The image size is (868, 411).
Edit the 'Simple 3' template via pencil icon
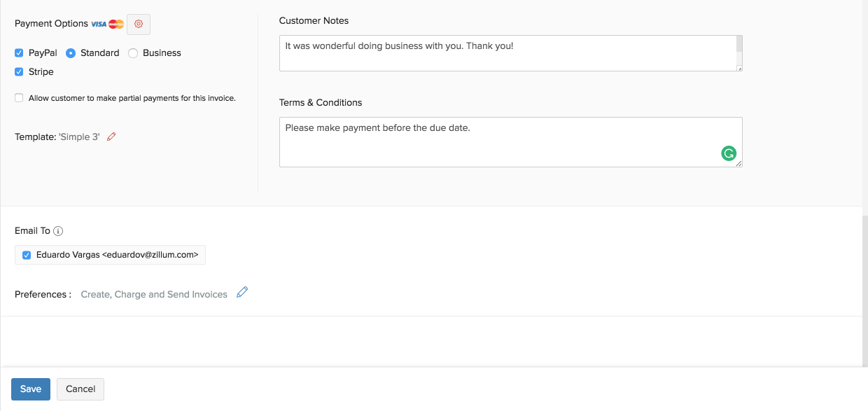pyautogui.click(x=111, y=137)
